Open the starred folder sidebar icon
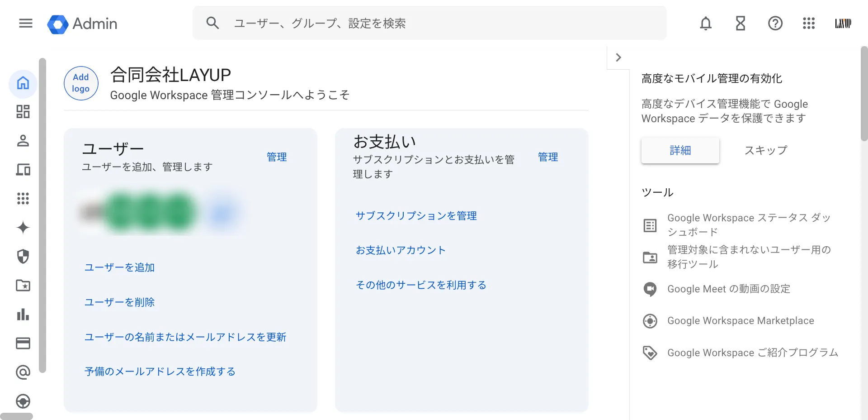This screenshot has height=420, width=868. point(23,285)
